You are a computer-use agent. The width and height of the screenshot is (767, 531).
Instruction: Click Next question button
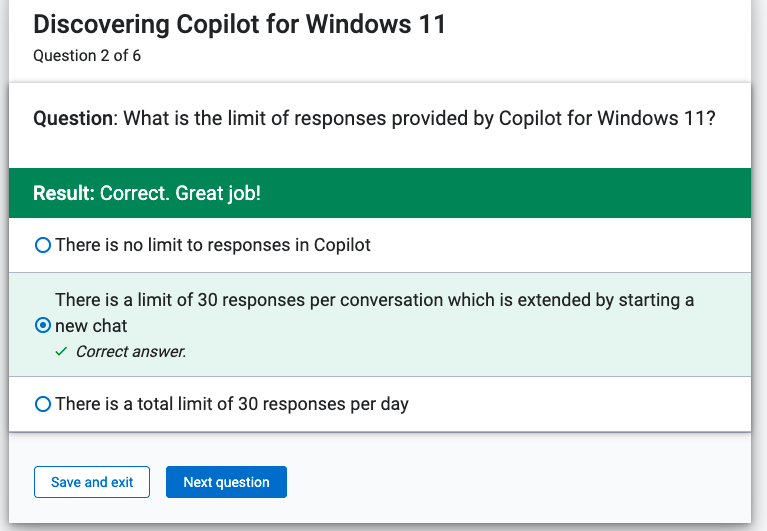pyautogui.click(x=226, y=482)
